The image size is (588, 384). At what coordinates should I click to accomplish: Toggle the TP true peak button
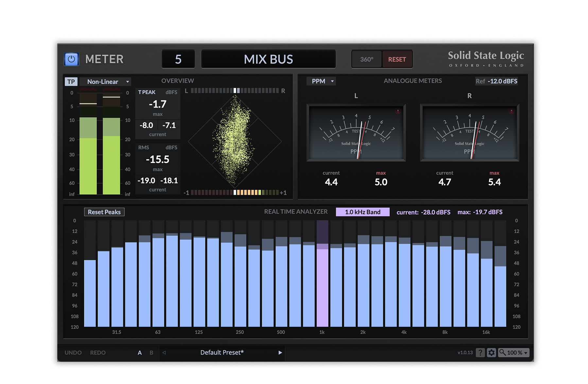(71, 81)
